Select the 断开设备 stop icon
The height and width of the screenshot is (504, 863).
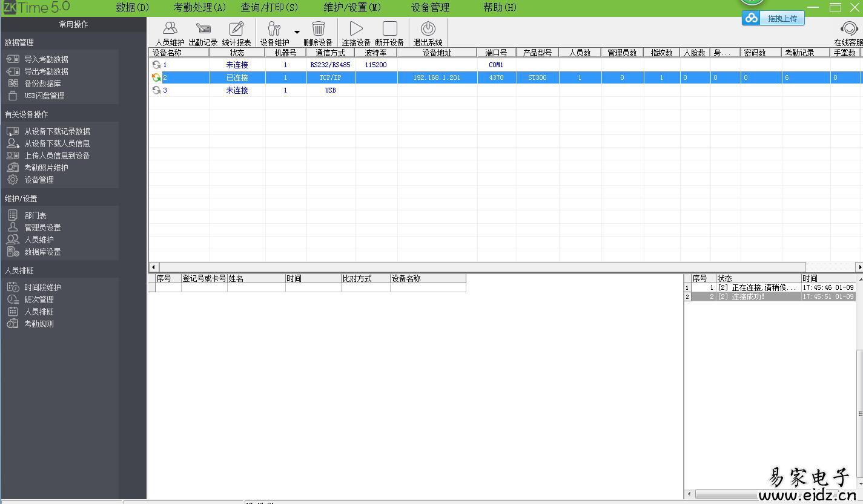pyautogui.click(x=390, y=28)
